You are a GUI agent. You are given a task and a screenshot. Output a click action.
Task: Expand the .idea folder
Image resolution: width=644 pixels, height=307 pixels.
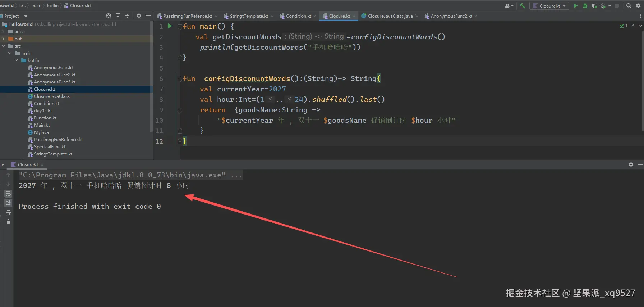[x=4, y=32]
